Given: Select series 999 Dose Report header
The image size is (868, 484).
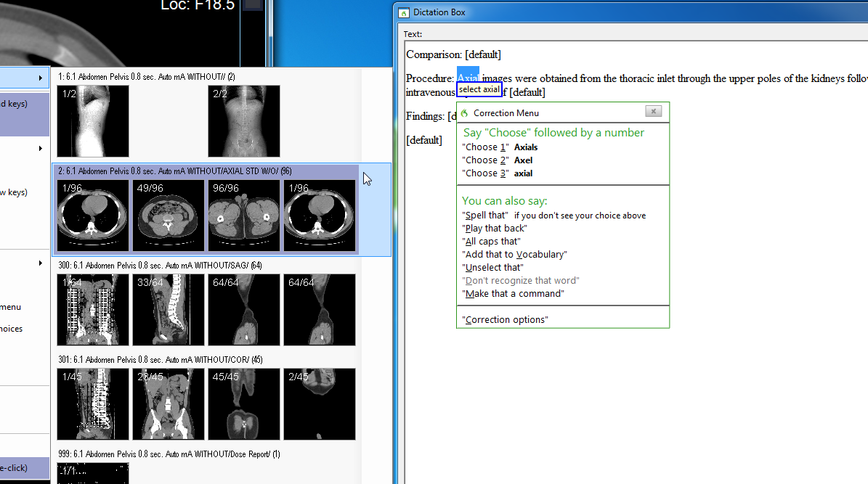Looking at the screenshot, I should (x=169, y=454).
